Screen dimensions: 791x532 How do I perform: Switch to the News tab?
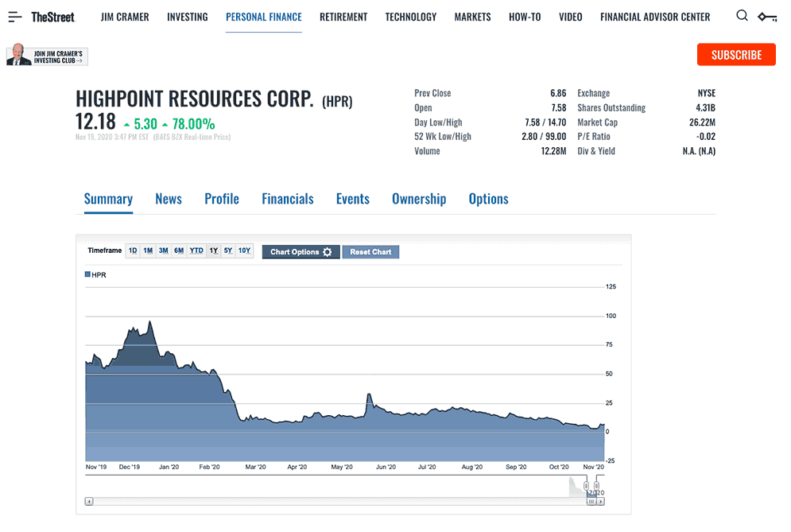coord(169,199)
